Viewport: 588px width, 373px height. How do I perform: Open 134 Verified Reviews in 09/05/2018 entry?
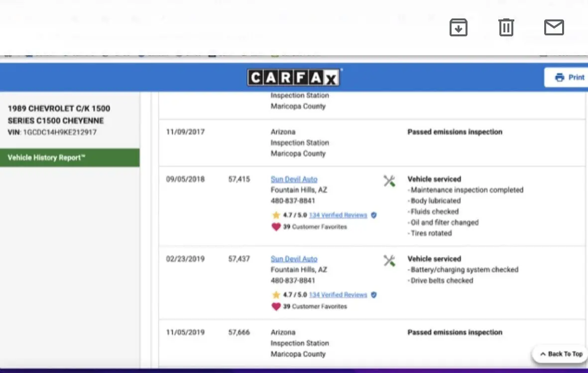click(x=338, y=215)
